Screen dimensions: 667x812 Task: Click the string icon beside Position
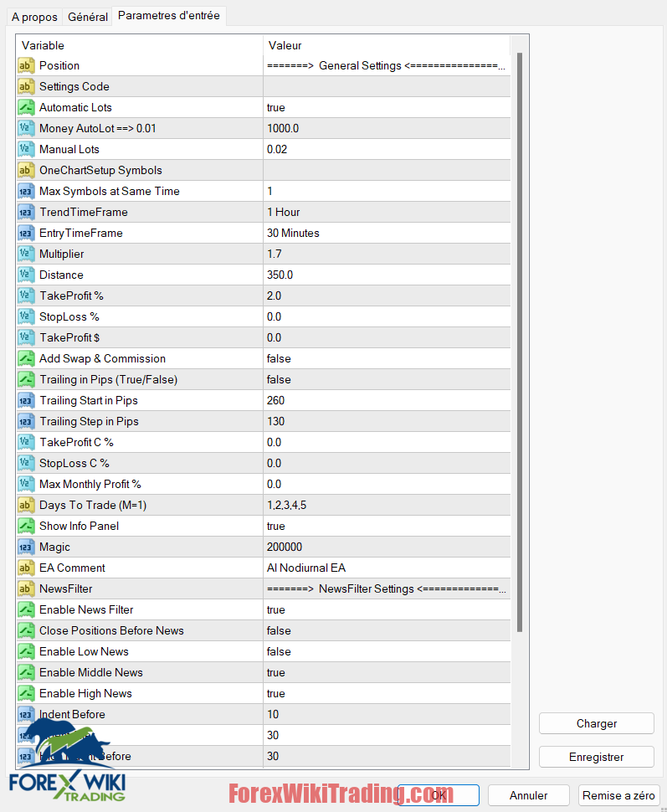click(x=26, y=66)
